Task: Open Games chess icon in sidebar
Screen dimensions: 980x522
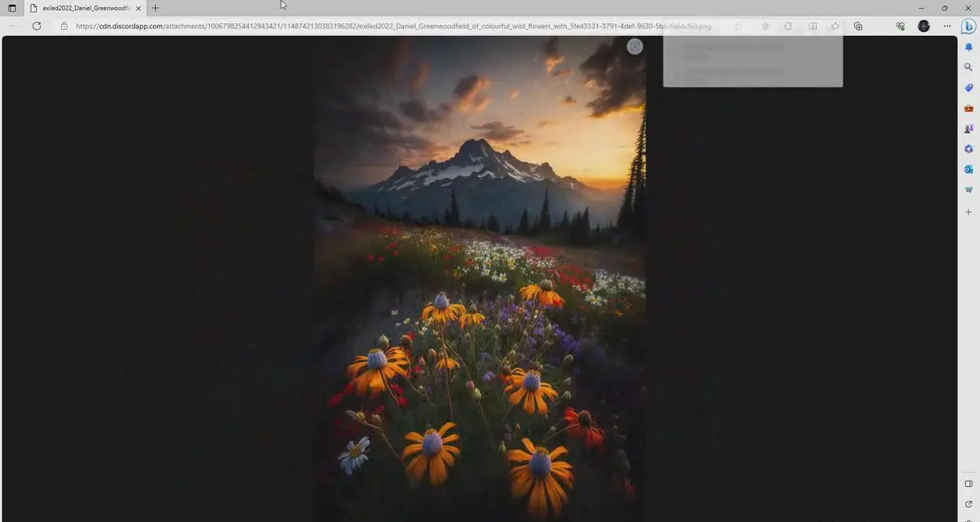Action: (969, 129)
